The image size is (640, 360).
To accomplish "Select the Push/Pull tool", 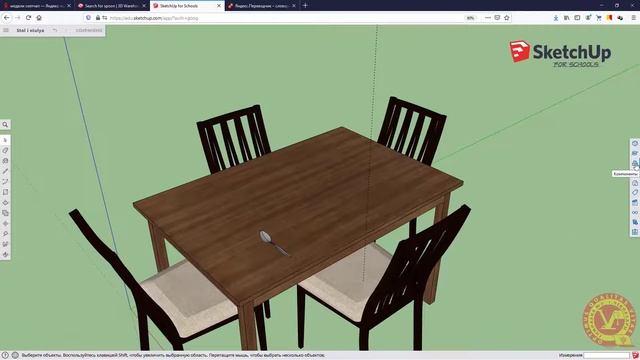I will tap(5, 202).
